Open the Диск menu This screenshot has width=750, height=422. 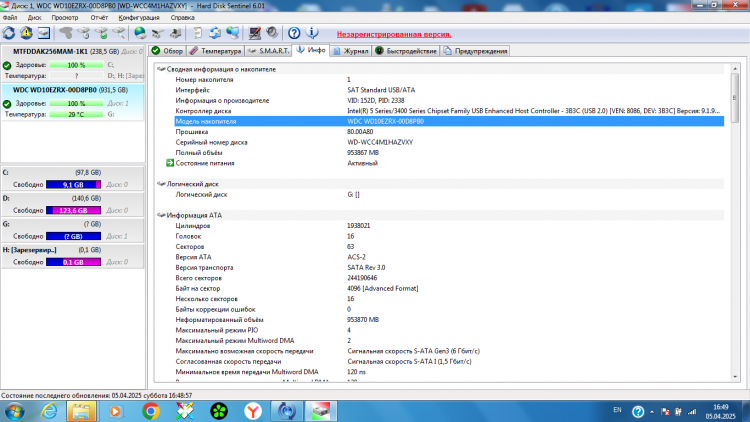34,17
